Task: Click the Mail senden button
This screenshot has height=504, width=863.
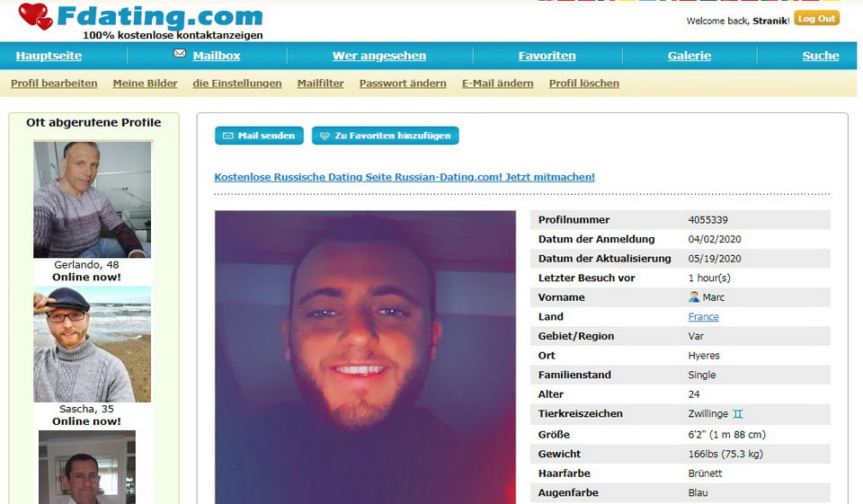Action: coord(259,136)
